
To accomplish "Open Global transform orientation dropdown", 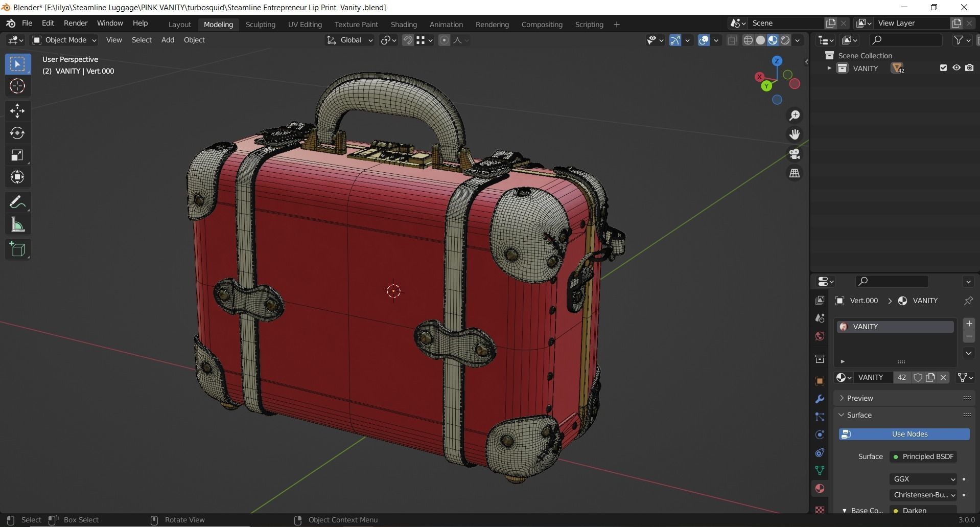I will [350, 40].
